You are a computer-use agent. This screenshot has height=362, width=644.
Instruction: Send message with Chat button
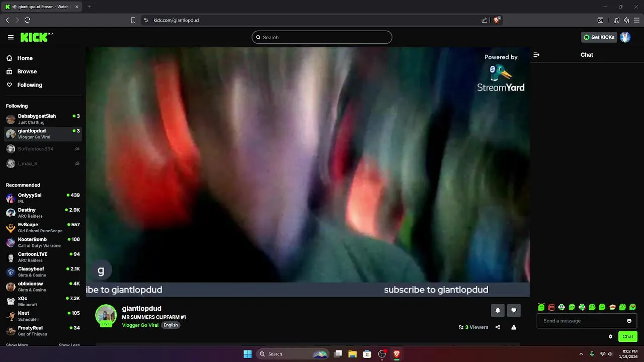628,337
